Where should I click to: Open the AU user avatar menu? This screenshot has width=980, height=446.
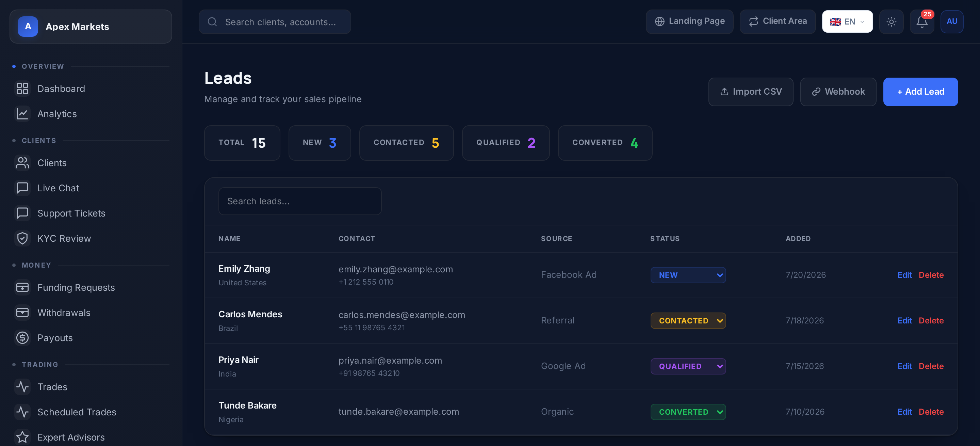click(952, 22)
